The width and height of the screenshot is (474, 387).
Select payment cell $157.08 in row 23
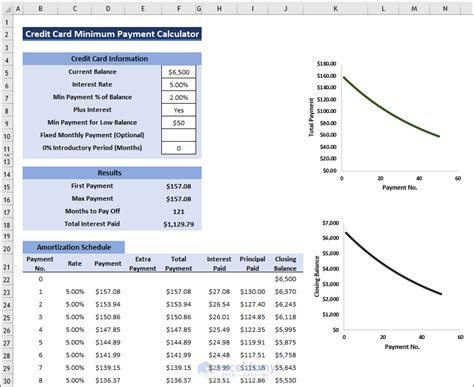pyautogui.click(x=108, y=292)
